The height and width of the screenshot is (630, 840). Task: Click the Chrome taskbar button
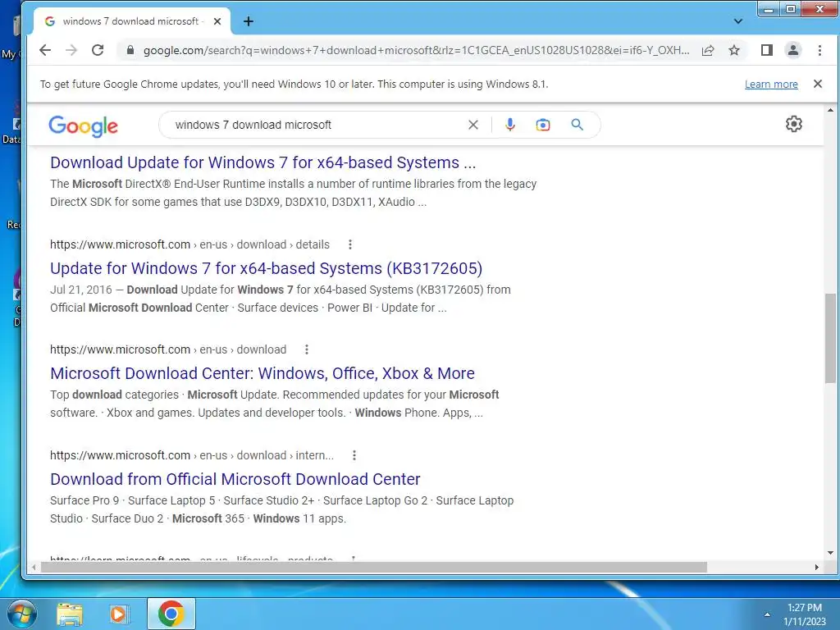[x=171, y=614]
